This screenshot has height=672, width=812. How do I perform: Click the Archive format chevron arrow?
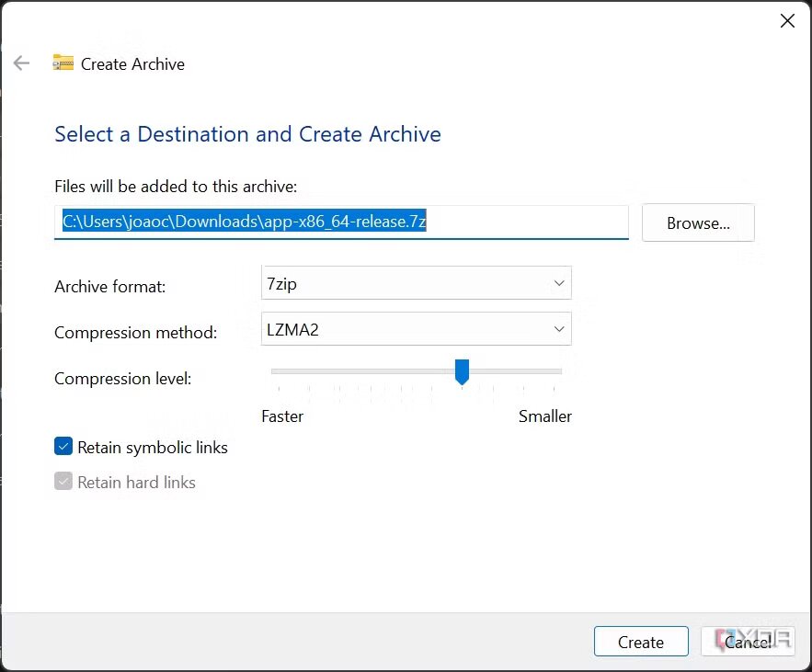tap(559, 283)
